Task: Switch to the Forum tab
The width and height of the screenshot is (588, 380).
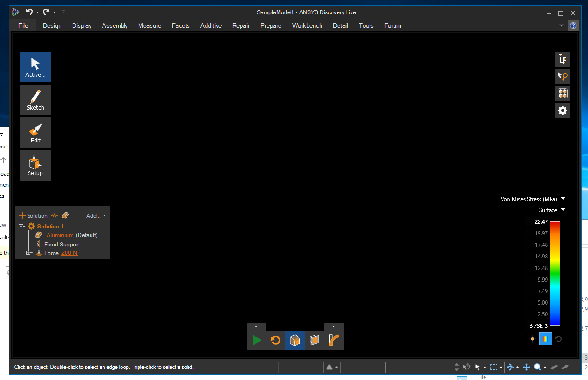Action: (x=393, y=25)
